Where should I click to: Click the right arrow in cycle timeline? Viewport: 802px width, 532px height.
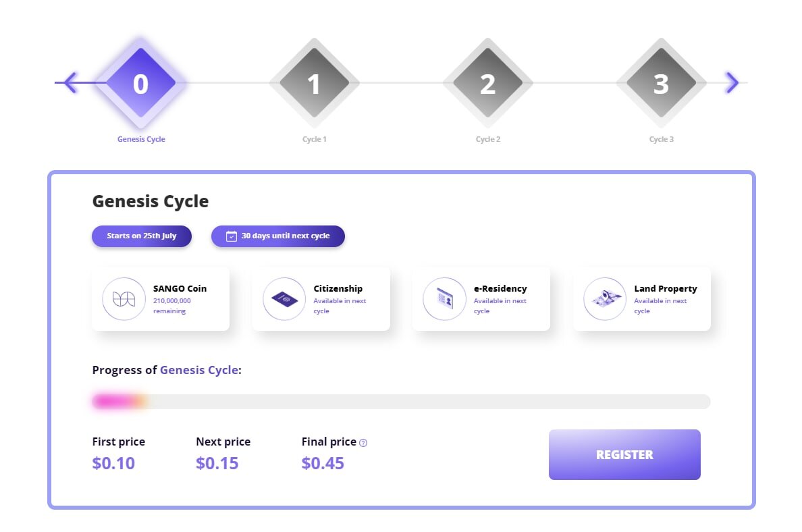tap(732, 82)
